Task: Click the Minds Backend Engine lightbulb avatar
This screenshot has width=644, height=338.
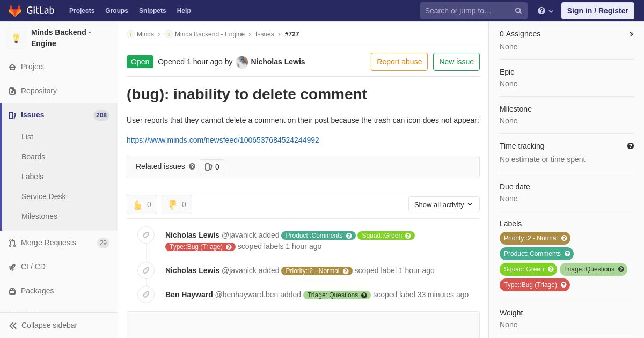Action: pyautogui.click(x=16, y=38)
